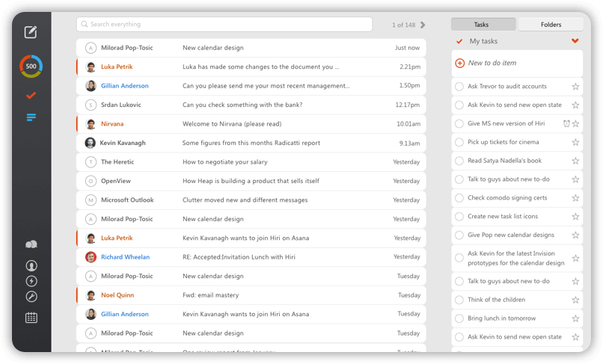
Task: Select the Tasks tab
Action: (x=482, y=25)
